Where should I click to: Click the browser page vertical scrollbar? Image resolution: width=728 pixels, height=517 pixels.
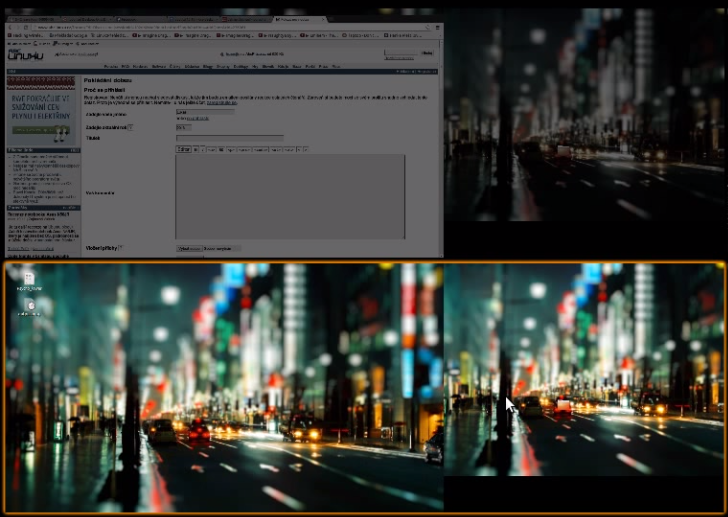click(442, 149)
